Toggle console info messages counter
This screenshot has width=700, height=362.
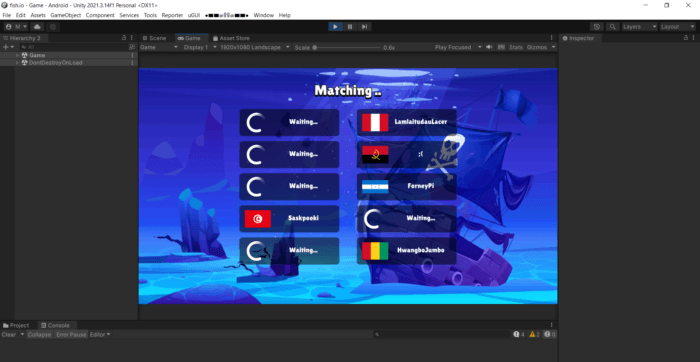[x=519, y=334]
